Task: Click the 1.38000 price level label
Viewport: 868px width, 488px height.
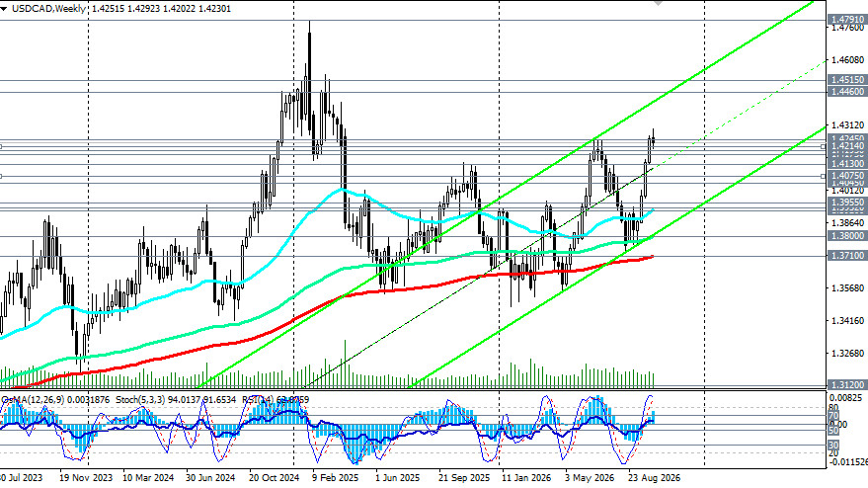Action: pos(847,235)
